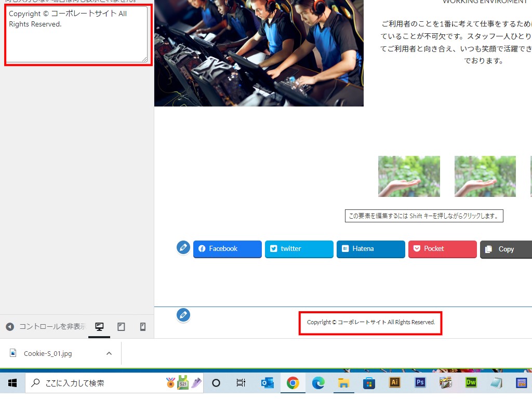Launch Photoshop from the taskbar
This screenshot has height=399, width=532.
420,383
